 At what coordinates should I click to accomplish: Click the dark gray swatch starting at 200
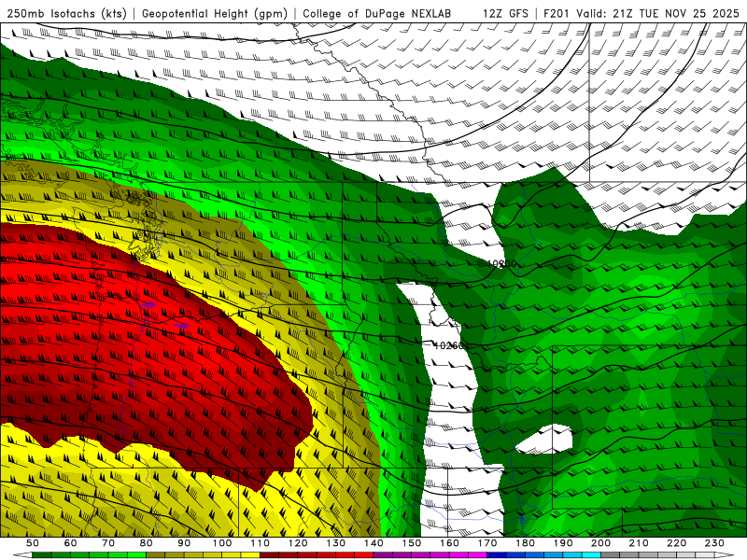611,554
